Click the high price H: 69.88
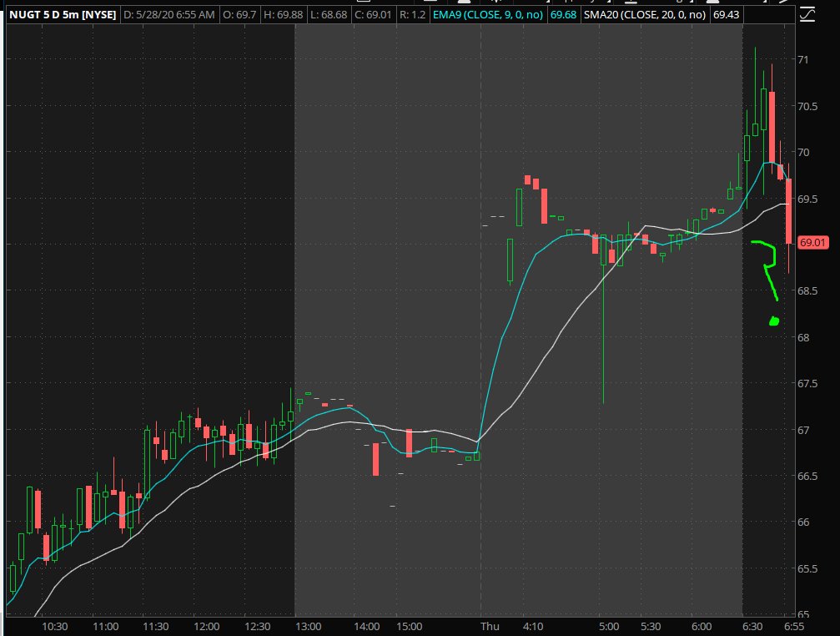 point(284,14)
